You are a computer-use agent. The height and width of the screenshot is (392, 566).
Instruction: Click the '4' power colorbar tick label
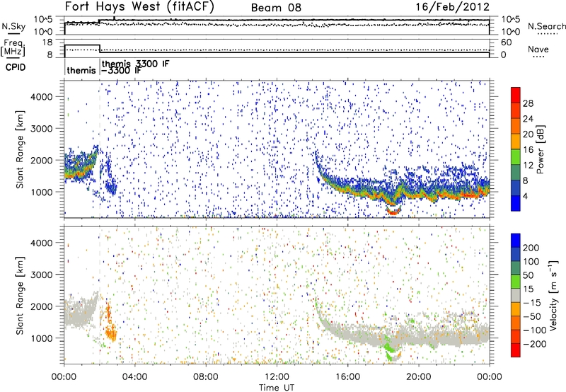pos(525,196)
